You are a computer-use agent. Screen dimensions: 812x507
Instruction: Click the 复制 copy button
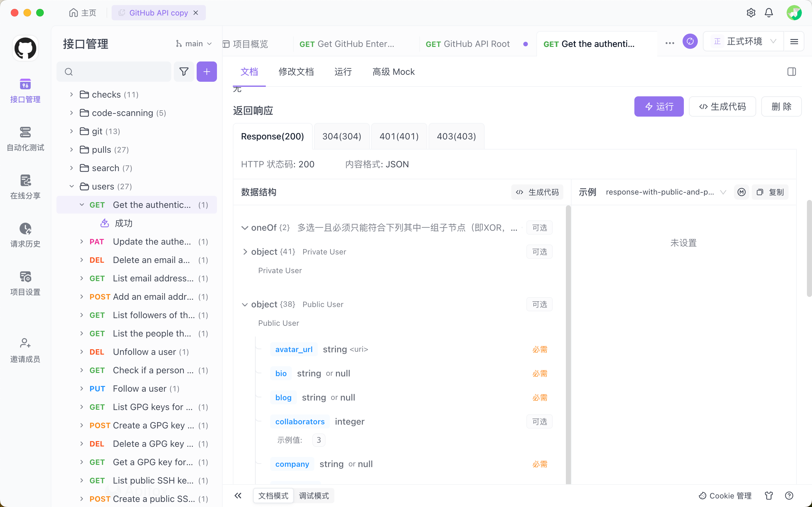770,192
